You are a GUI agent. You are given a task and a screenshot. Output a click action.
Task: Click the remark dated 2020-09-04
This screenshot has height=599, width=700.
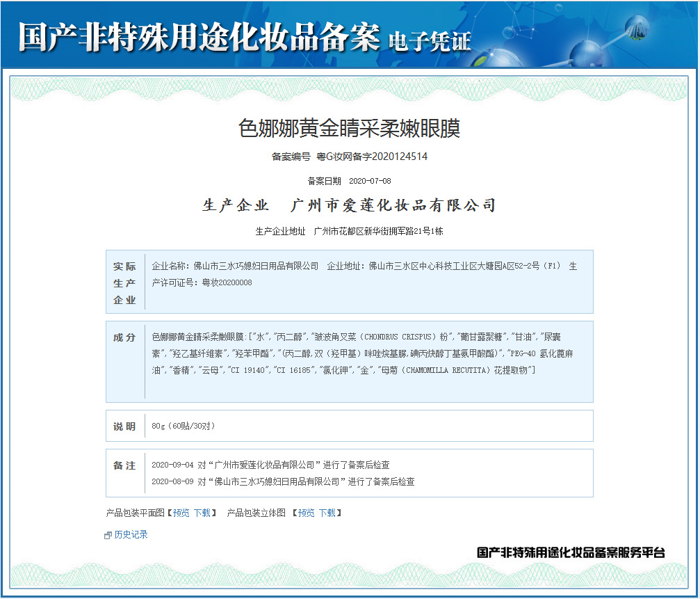coord(270,465)
